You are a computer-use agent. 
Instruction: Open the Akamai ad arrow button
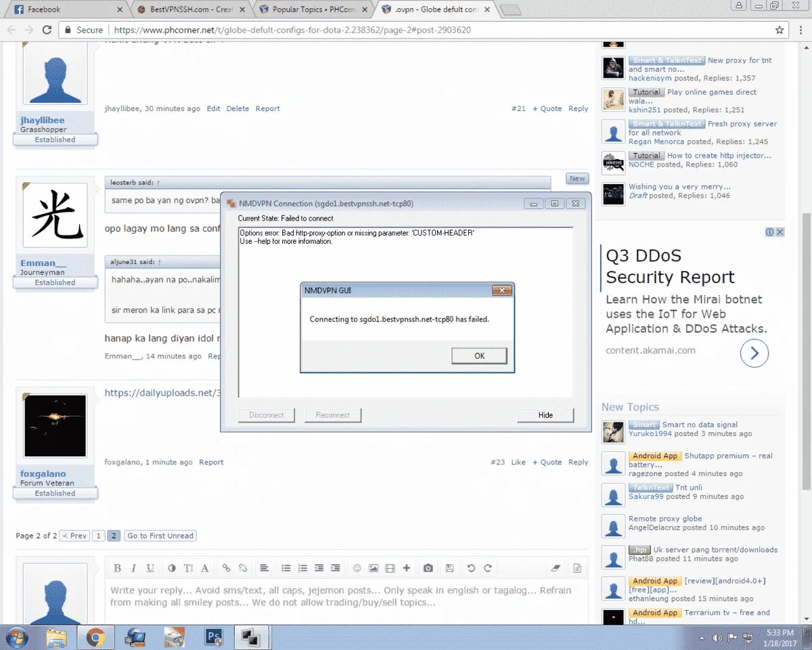point(754,353)
